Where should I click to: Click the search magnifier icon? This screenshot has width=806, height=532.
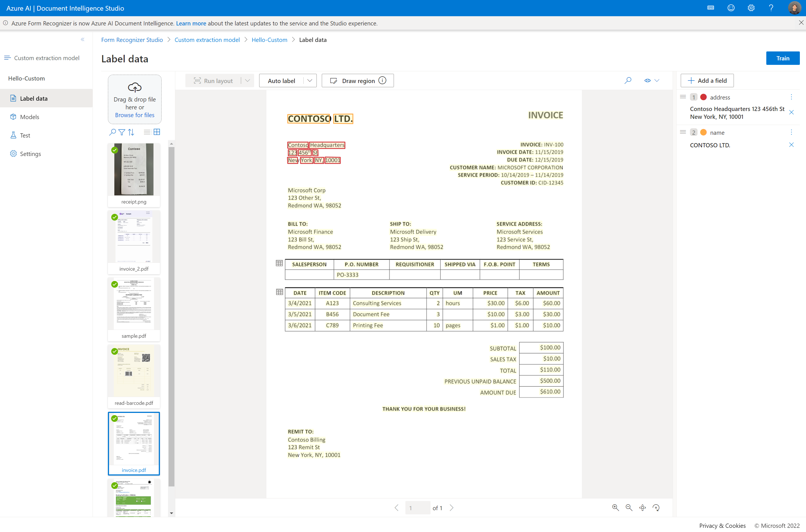(627, 80)
